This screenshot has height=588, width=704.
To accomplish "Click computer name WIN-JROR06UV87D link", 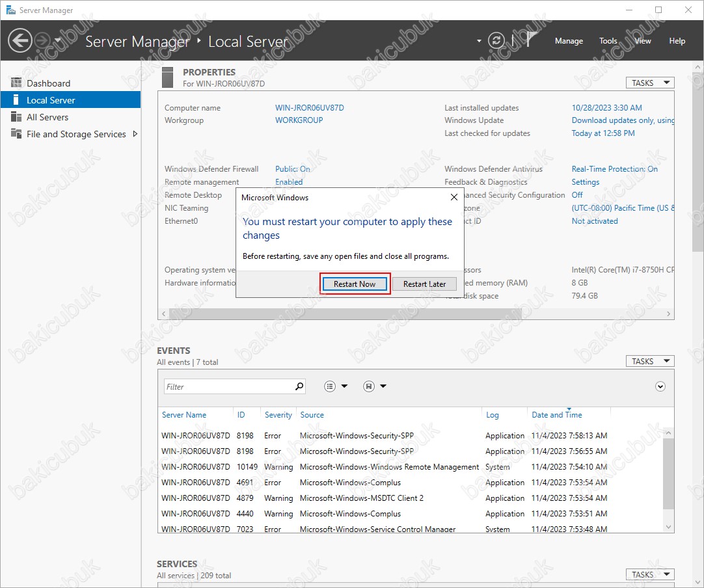I will coord(309,108).
